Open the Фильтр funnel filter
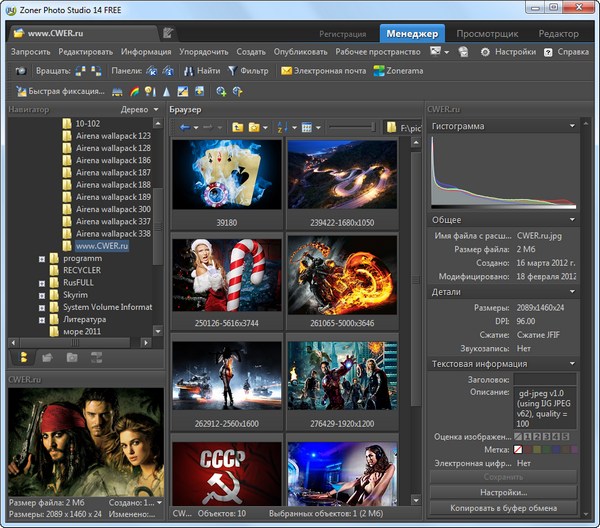The image size is (600, 528). click(232, 71)
